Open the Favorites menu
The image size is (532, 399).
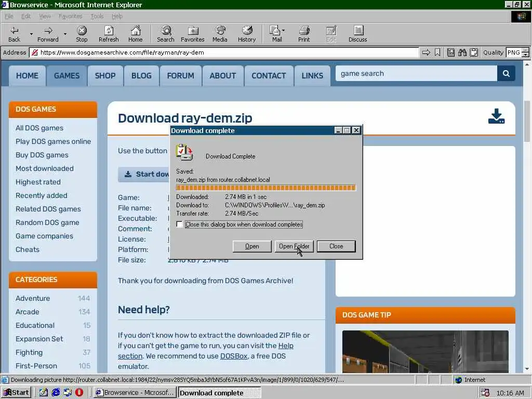pyautogui.click(x=70, y=16)
